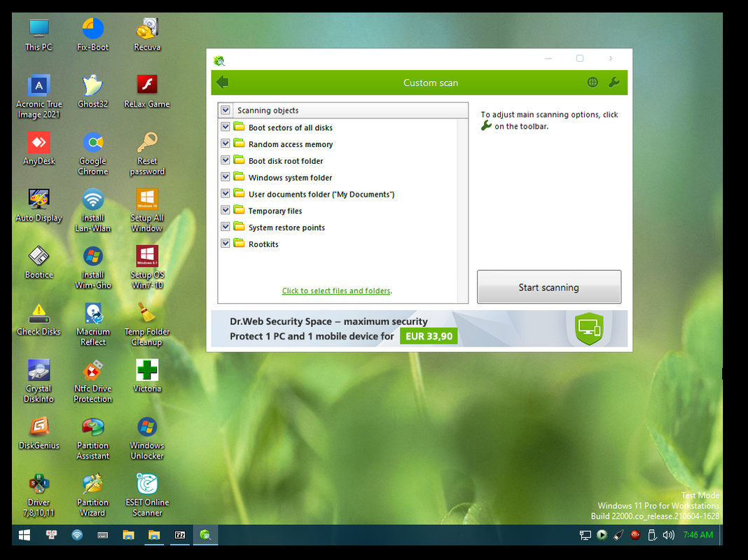The height and width of the screenshot is (560, 748).
Task: Click the 7-Zip taskbar icon
Action: point(180,535)
